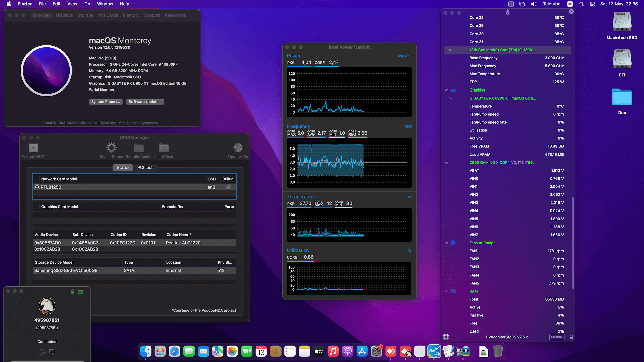Open Safari from the Dock
The width and height of the screenshot is (644, 362).
pos(174,351)
